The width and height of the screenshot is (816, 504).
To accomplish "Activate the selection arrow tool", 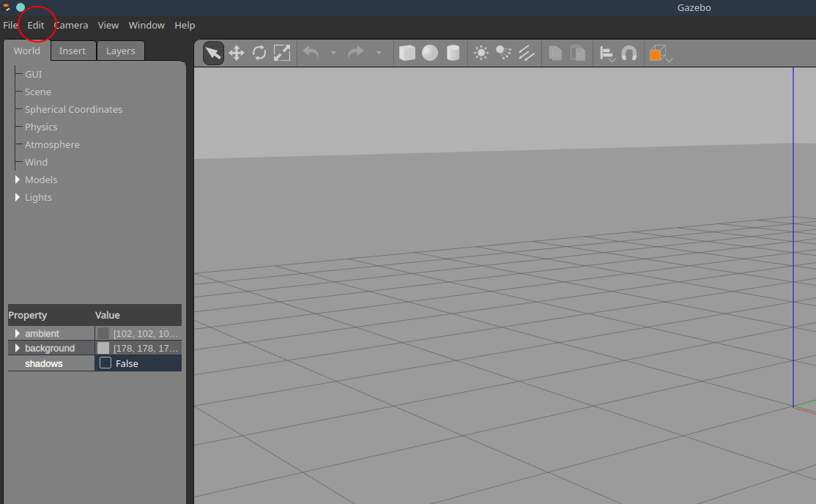I will pos(213,53).
